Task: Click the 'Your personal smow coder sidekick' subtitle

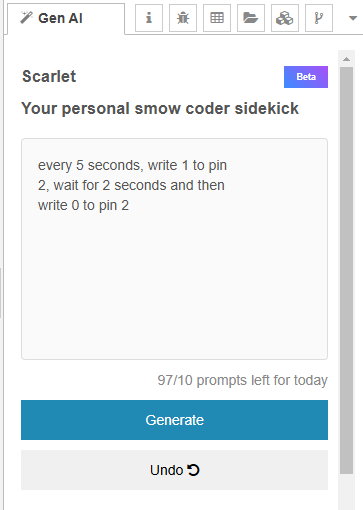Action: [x=160, y=109]
